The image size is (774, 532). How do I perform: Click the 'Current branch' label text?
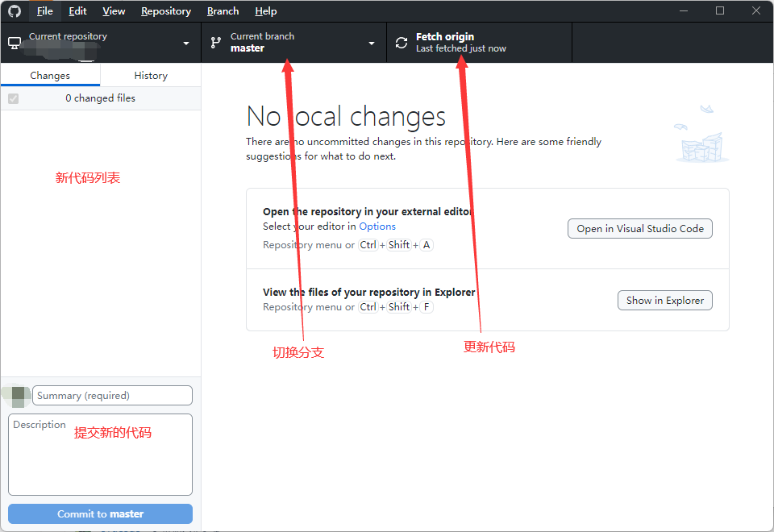(x=262, y=36)
